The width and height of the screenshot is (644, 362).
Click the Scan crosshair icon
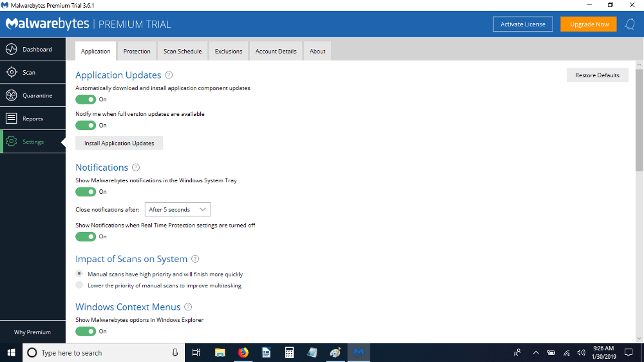pyautogui.click(x=12, y=72)
